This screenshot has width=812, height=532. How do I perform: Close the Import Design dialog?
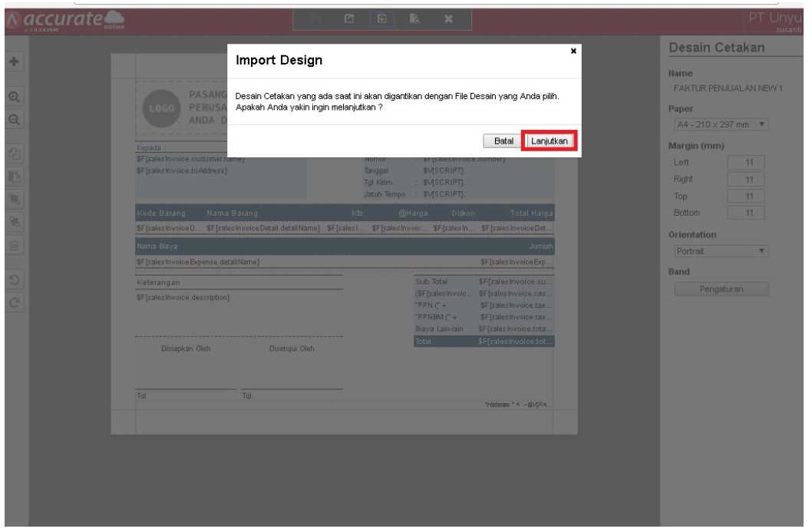click(573, 49)
